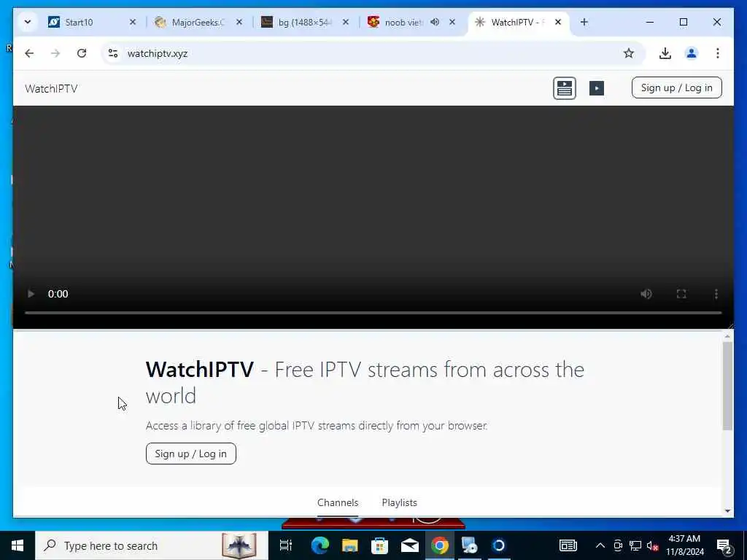Start the video with the play control

tap(31, 294)
